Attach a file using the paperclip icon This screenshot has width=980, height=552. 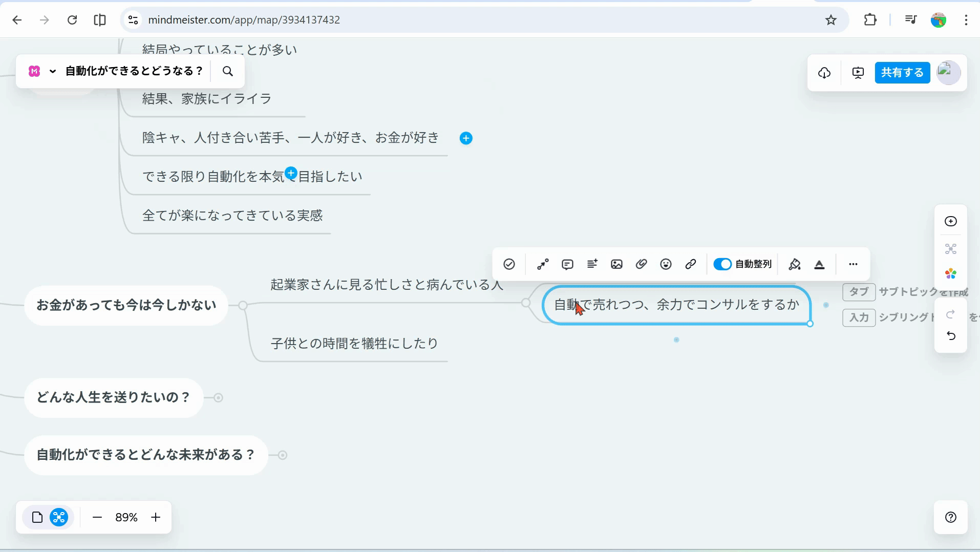(641, 264)
